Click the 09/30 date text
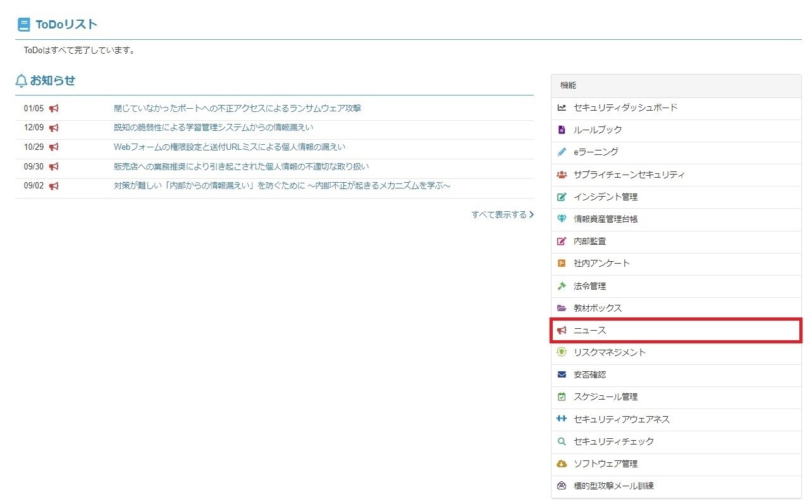812x504 pixels. point(34,166)
